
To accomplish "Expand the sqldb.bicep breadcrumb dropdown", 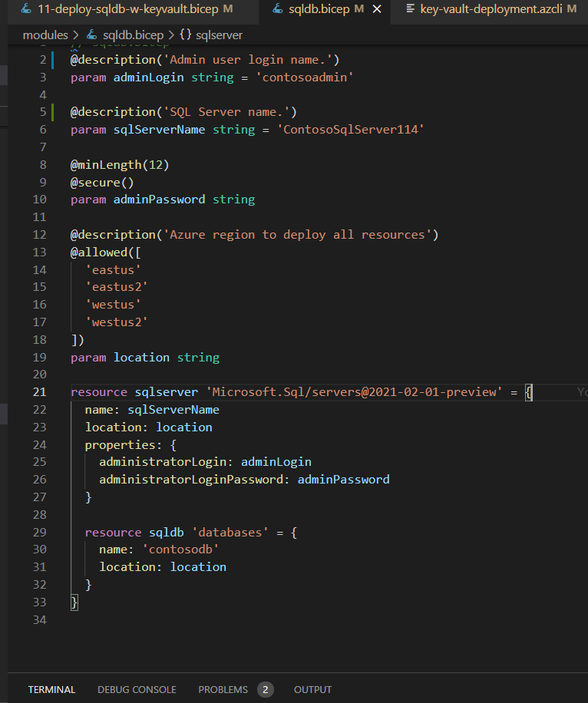I will [x=133, y=35].
